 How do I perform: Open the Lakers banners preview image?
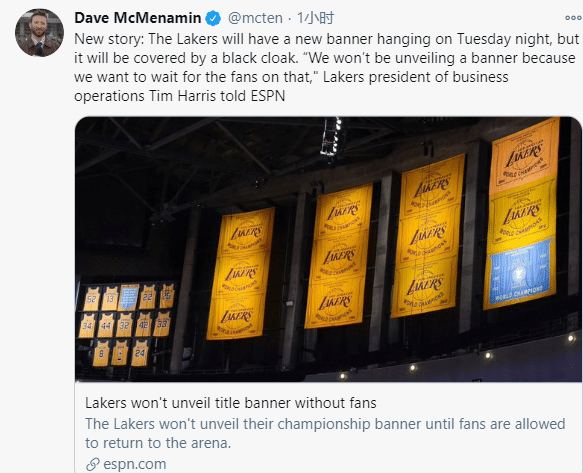(328, 249)
